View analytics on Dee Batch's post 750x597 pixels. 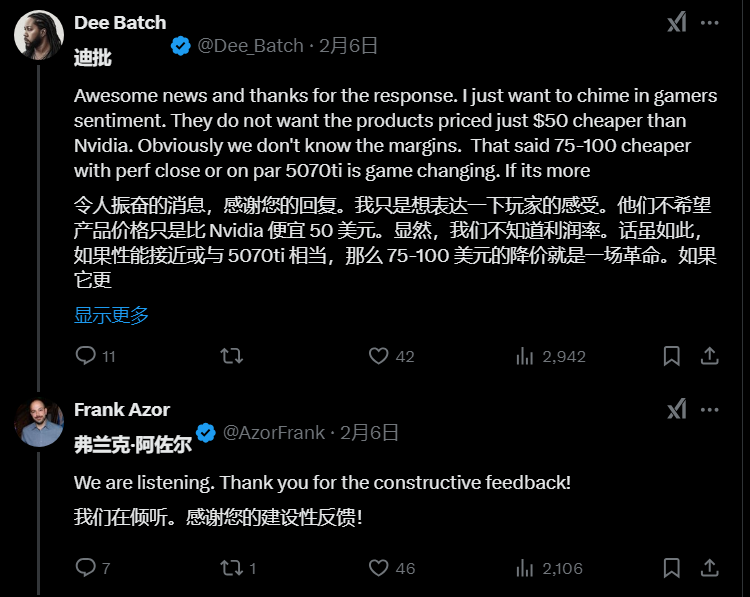pos(525,356)
